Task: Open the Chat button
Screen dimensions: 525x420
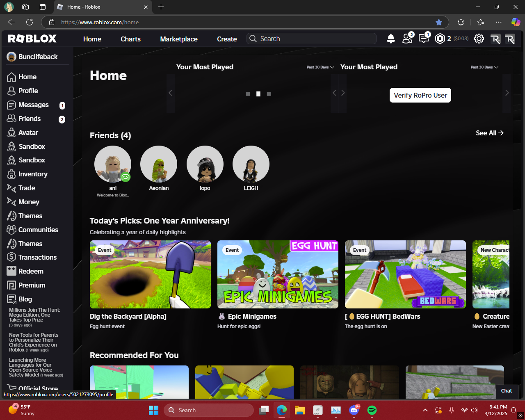Action: point(507,391)
